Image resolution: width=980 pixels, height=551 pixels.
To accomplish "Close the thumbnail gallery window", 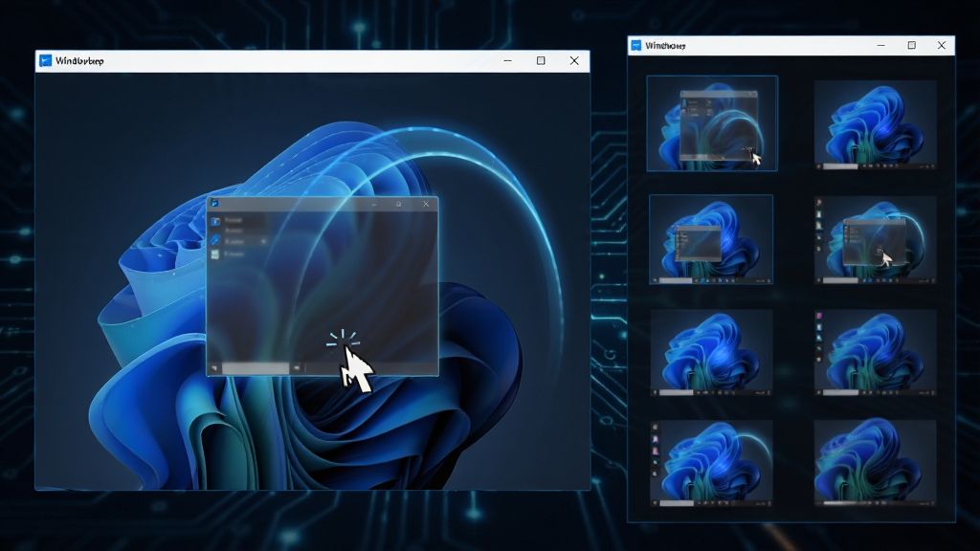I will tap(942, 45).
